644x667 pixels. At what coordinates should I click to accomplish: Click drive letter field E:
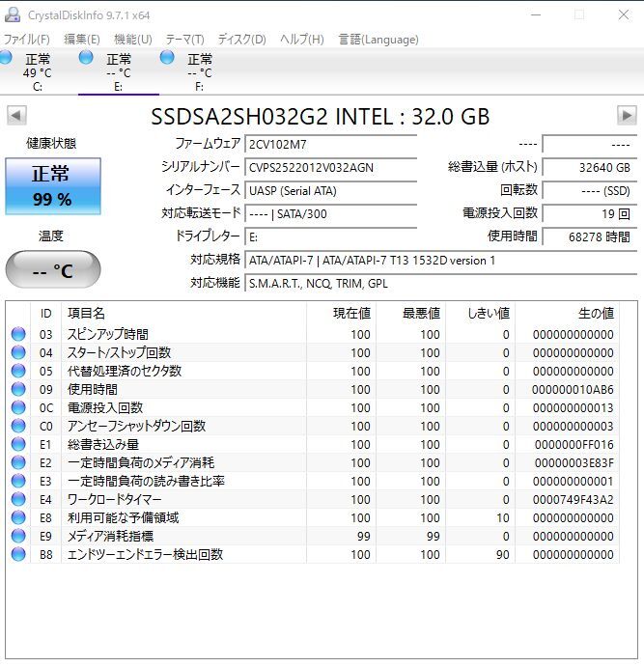pos(330,236)
